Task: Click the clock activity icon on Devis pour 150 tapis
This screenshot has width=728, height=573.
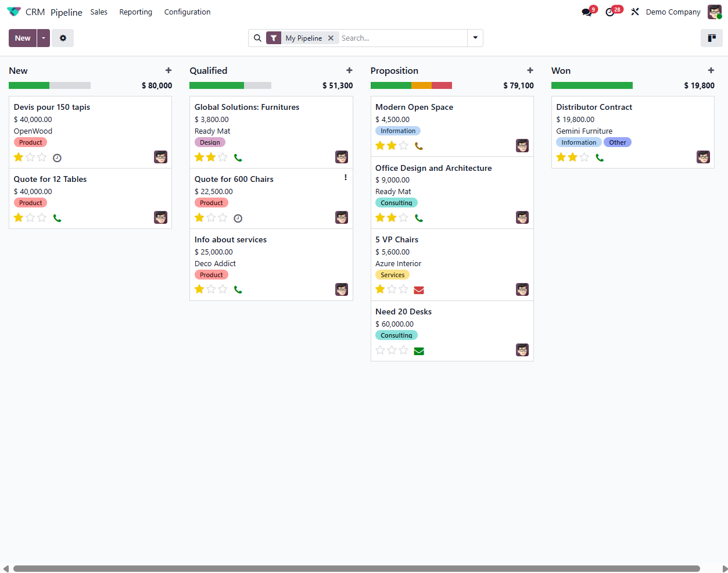Action: coord(57,158)
